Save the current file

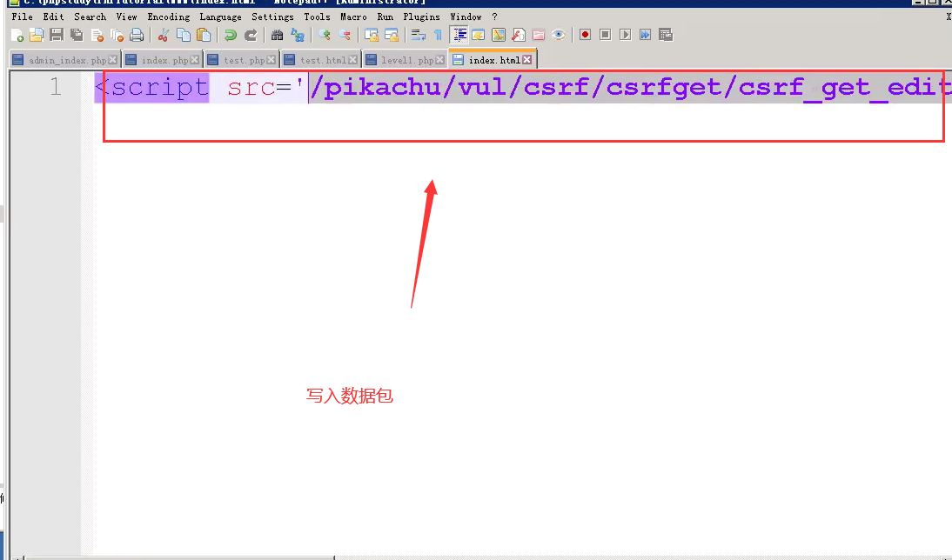point(57,35)
